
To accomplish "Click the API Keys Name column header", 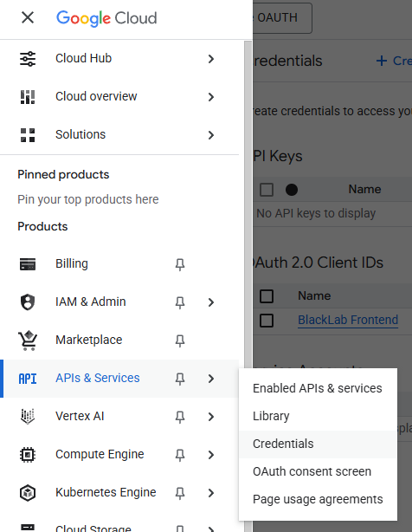I will 364,190.
